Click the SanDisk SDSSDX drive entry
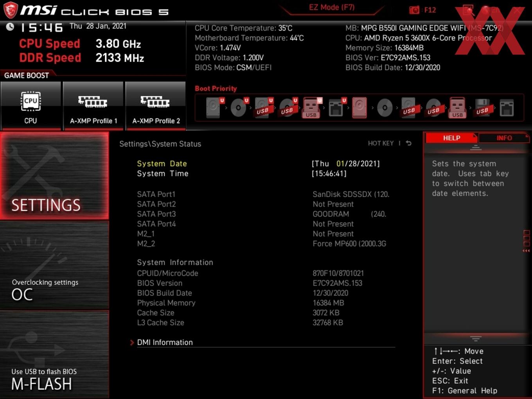The image size is (532, 399). [x=351, y=194]
